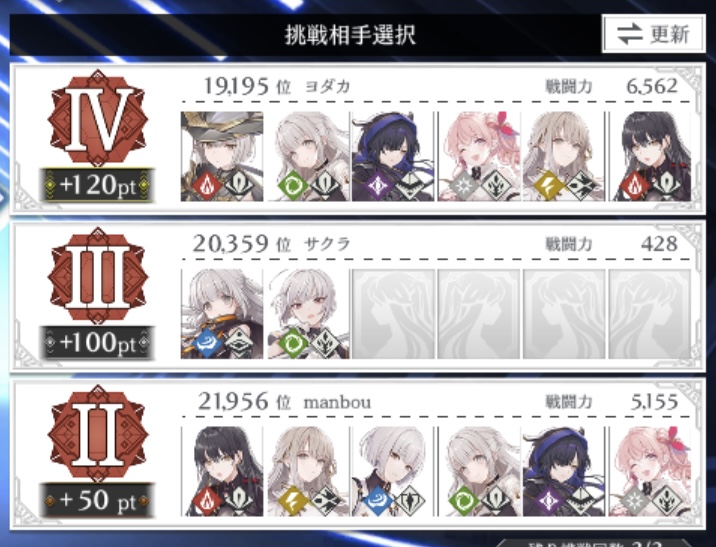Select the rank III opponent badge

coord(98,275)
